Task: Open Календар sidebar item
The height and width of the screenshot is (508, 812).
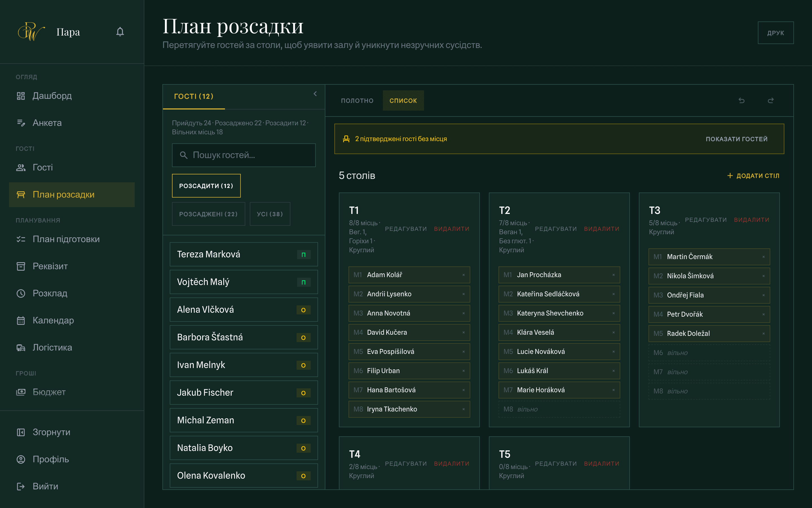Action: tap(72, 321)
